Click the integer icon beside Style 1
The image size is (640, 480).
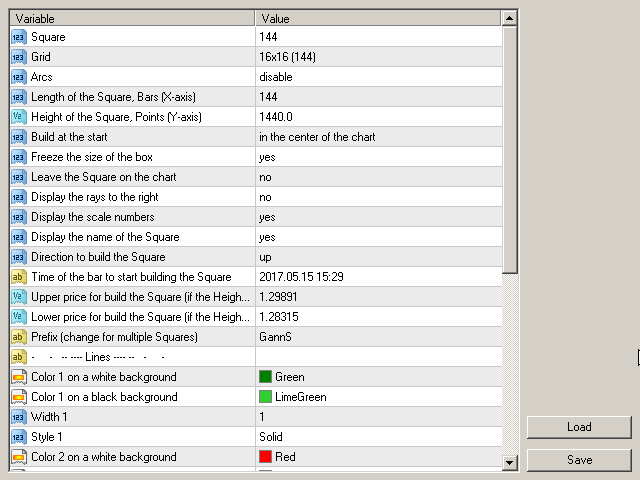pyautogui.click(x=19, y=437)
